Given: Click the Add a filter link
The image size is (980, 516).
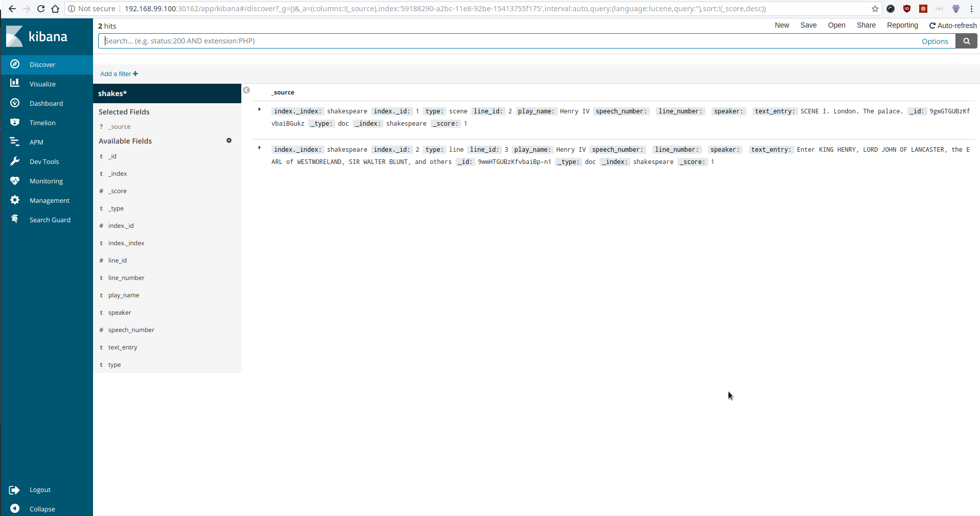Looking at the screenshot, I should pyautogui.click(x=119, y=74).
